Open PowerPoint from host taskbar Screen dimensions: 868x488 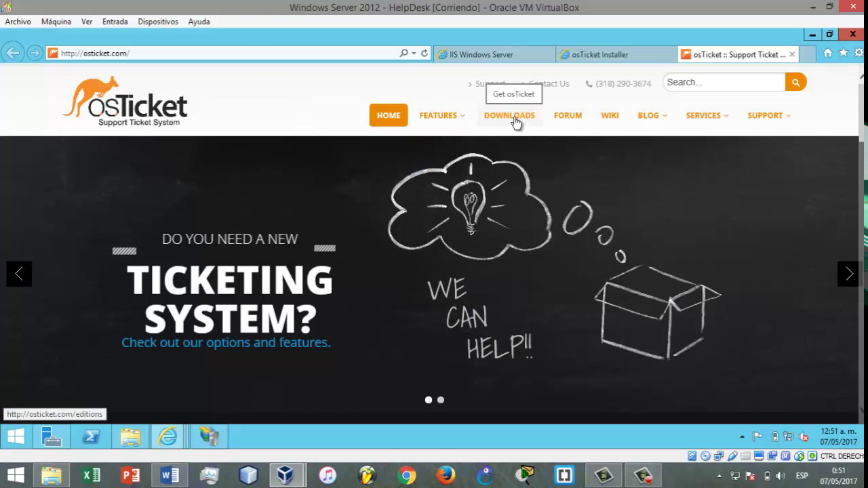pyautogui.click(x=130, y=476)
